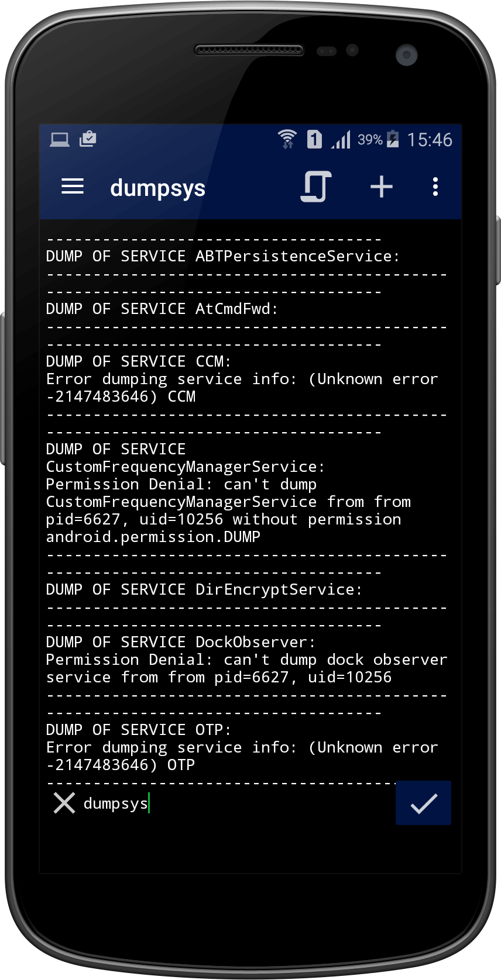501x980 pixels.
Task: Tap the DUMP OF SERVICE AtCmdFwd line
Action: (162, 309)
